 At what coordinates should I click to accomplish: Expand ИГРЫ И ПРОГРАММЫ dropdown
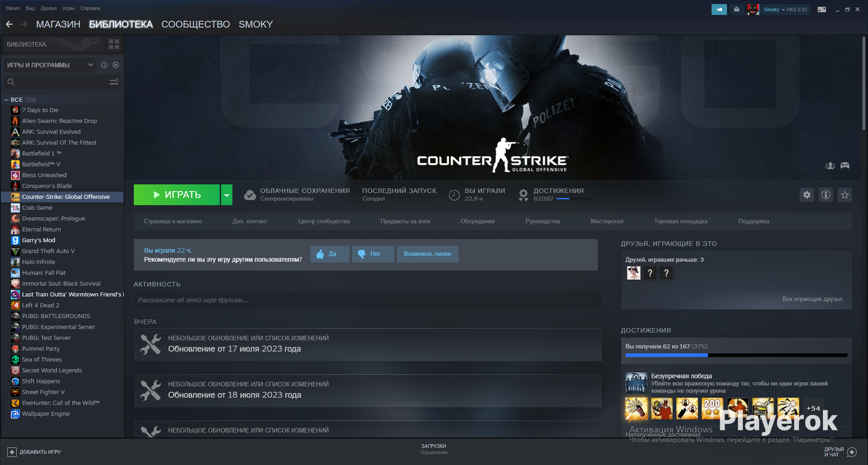click(x=90, y=65)
